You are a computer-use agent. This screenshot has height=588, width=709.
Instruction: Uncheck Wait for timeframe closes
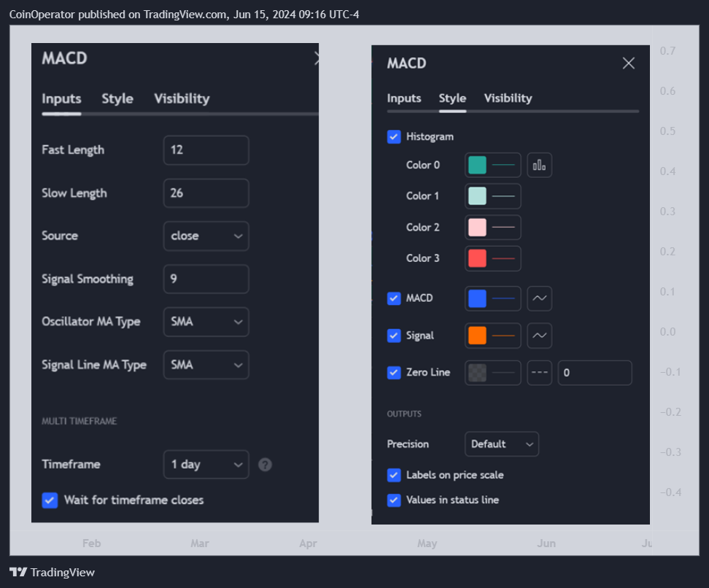50,500
